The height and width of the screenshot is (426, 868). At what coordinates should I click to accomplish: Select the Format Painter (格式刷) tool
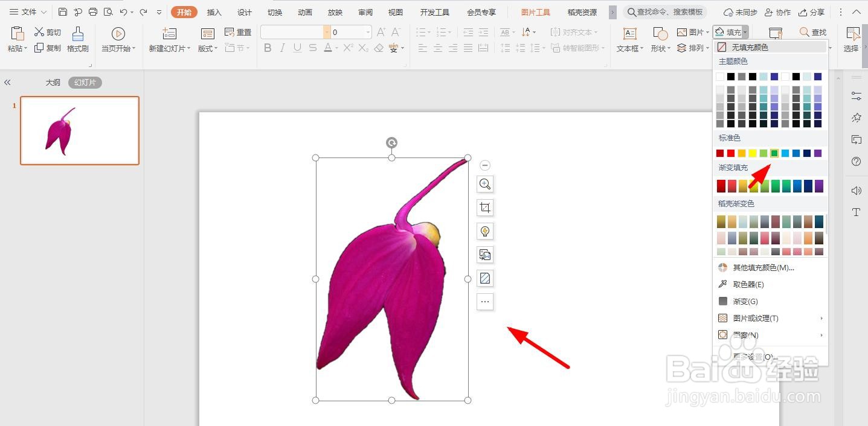[x=78, y=40]
